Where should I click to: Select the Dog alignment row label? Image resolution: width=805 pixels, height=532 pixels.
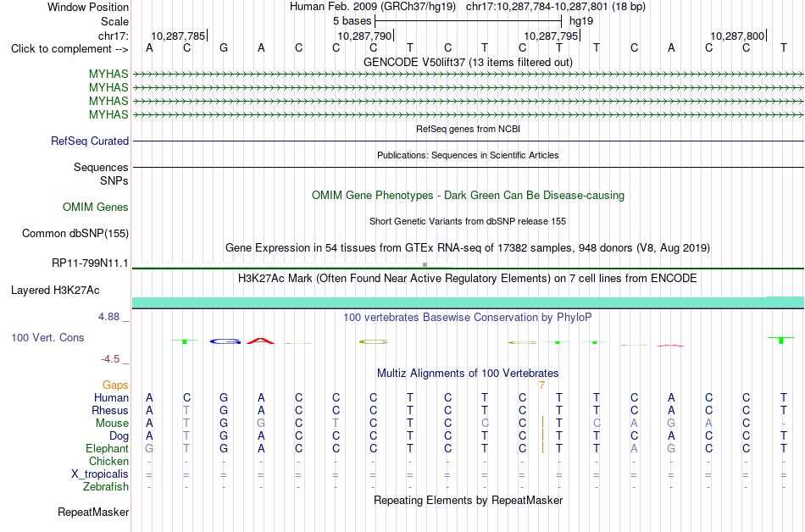119,436
